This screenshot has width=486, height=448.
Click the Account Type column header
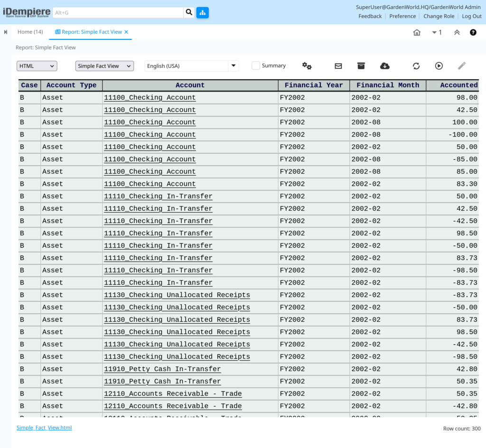[71, 85]
